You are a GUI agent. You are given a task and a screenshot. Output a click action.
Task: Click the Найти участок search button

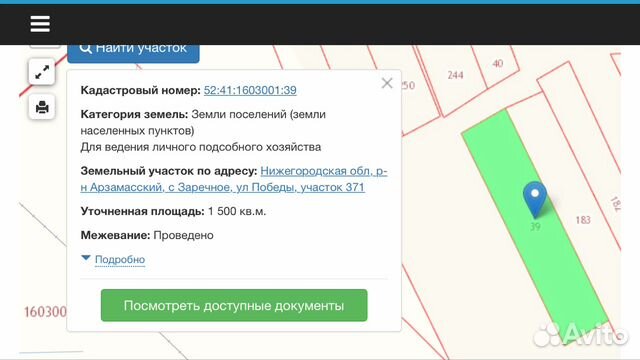tap(133, 53)
